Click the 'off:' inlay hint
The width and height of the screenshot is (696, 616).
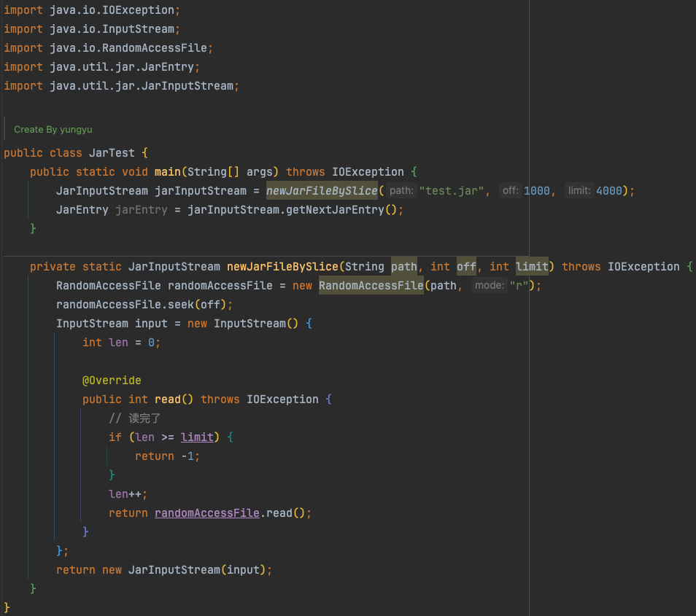tap(511, 191)
